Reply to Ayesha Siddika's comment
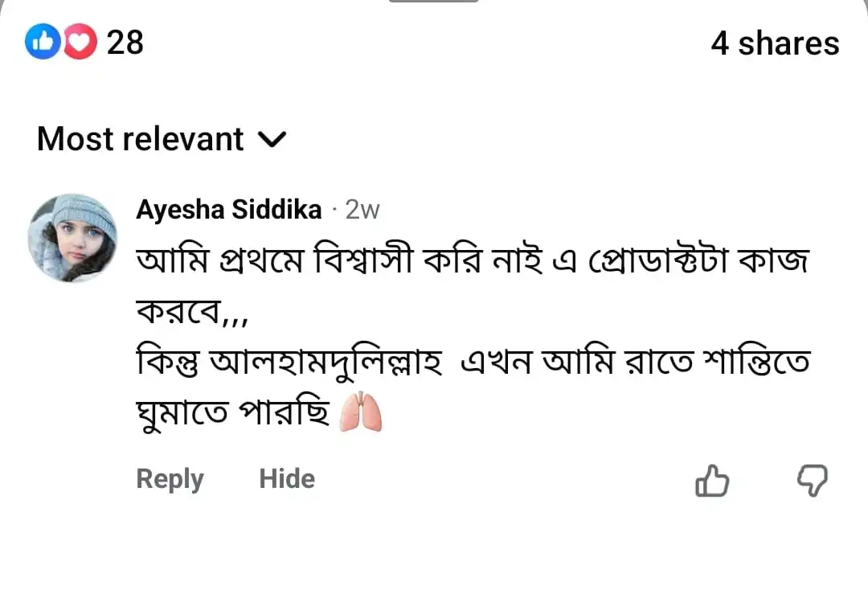The image size is (868, 590). point(170,479)
